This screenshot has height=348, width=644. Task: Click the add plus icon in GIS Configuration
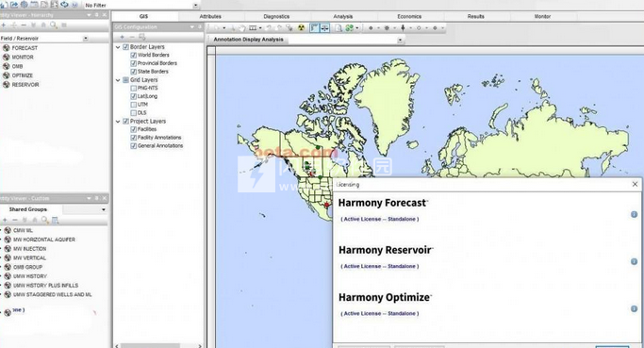coord(122,37)
